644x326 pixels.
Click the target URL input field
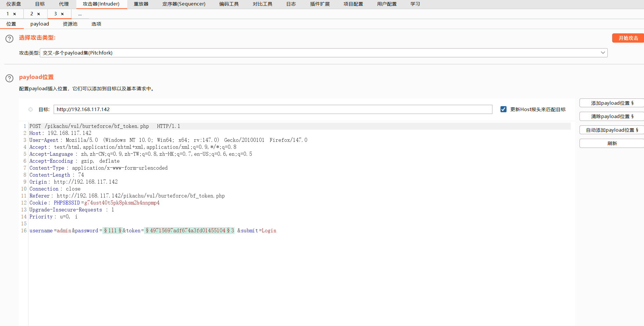click(272, 109)
